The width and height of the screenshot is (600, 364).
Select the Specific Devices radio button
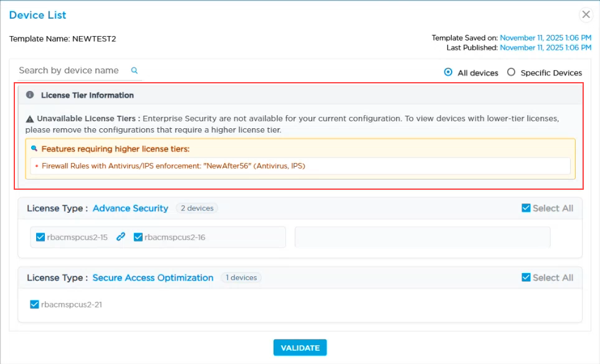click(x=511, y=72)
